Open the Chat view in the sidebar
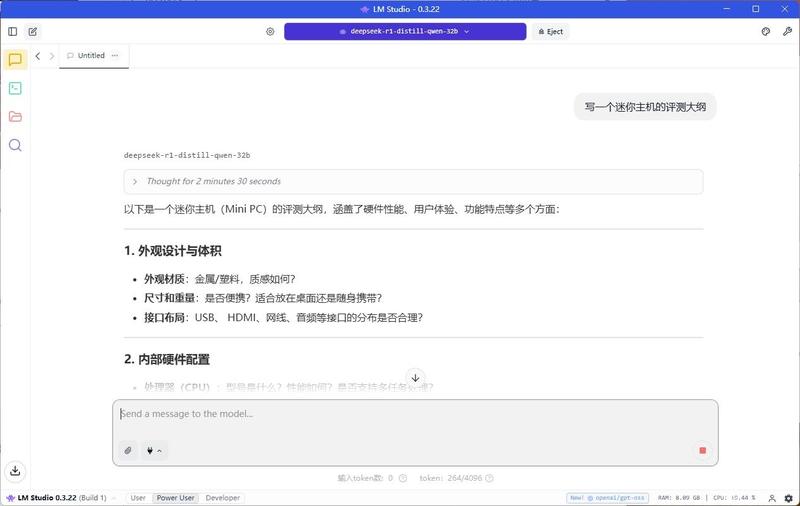The height and width of the screenshot is (506, 800). [15, 60]
